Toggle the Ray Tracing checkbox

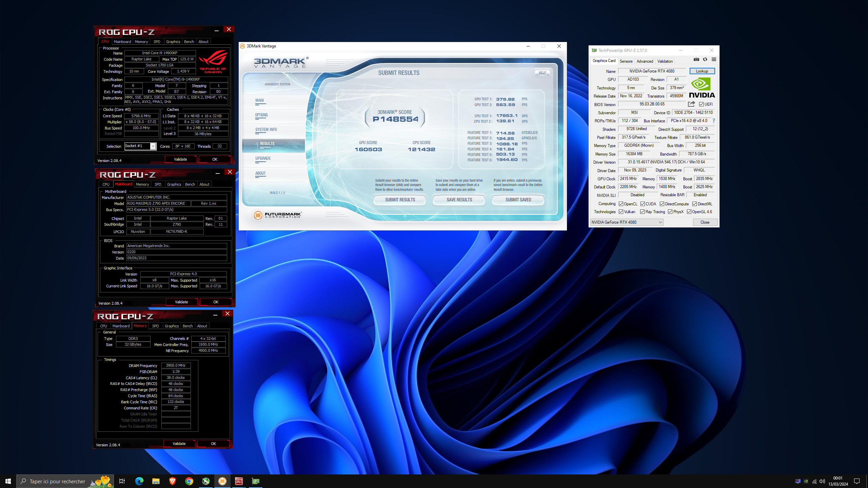tap(642, 212)
